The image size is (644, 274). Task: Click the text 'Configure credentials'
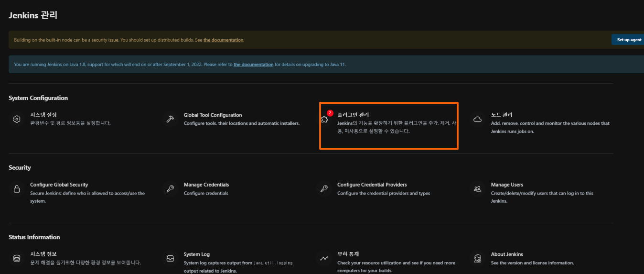coord(206,193)
